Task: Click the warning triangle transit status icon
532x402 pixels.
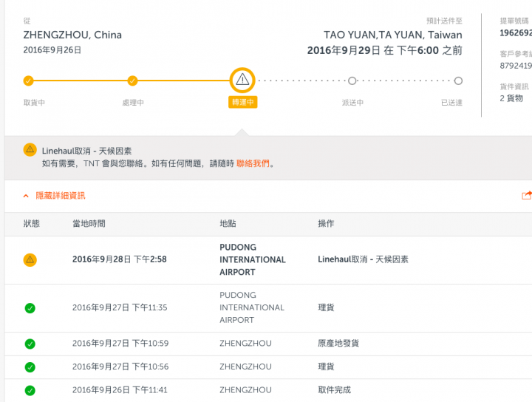Action: (x=242, y=81)
